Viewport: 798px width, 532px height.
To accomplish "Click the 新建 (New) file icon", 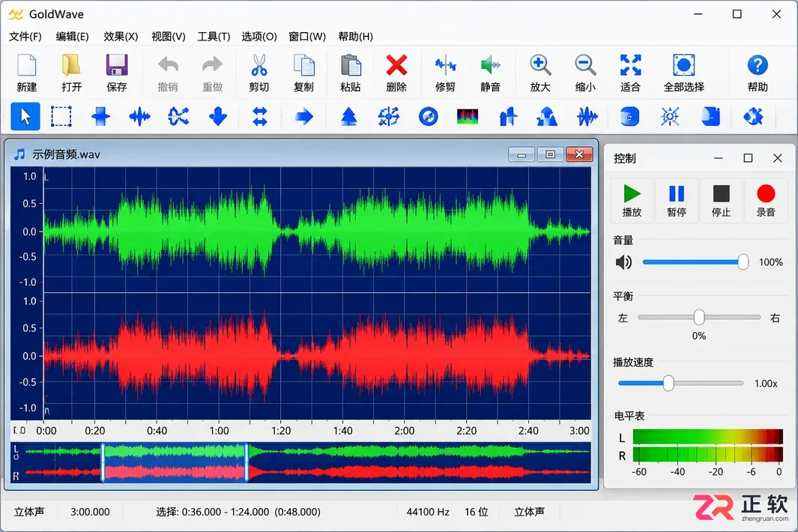I will pos(26,65).
